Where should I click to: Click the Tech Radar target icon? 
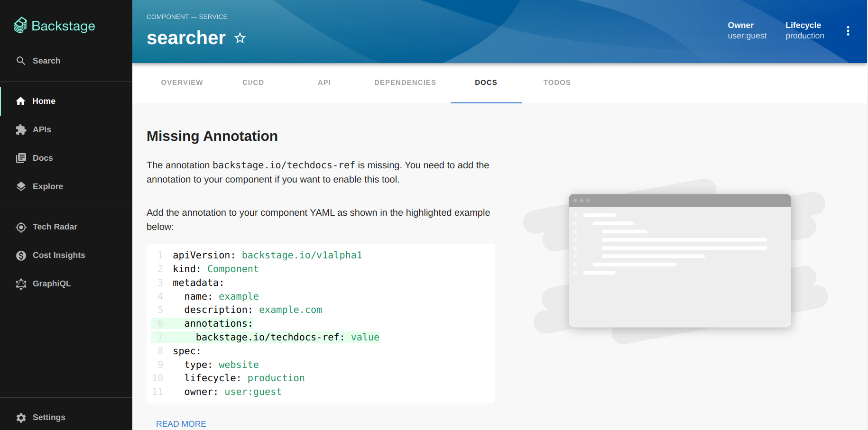[21, 227]
